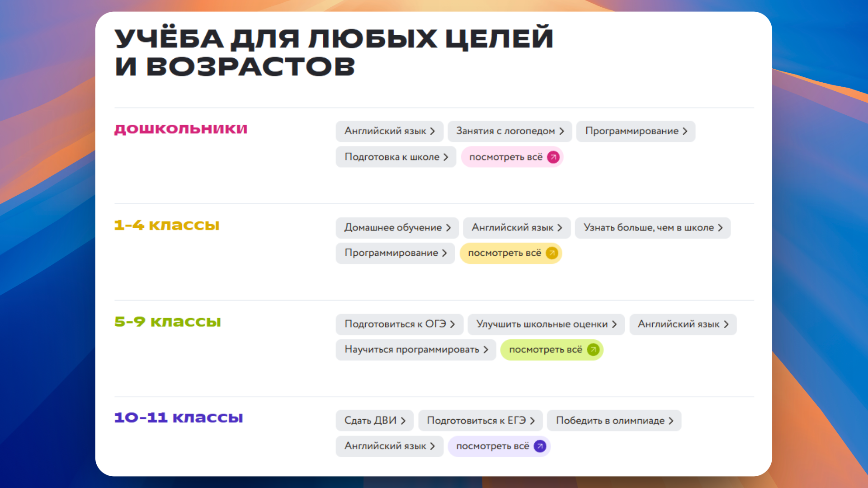868x488 pixels.
Task: Click the chevron next to "Домашнее обучение"
Action: tap(448, 228)
